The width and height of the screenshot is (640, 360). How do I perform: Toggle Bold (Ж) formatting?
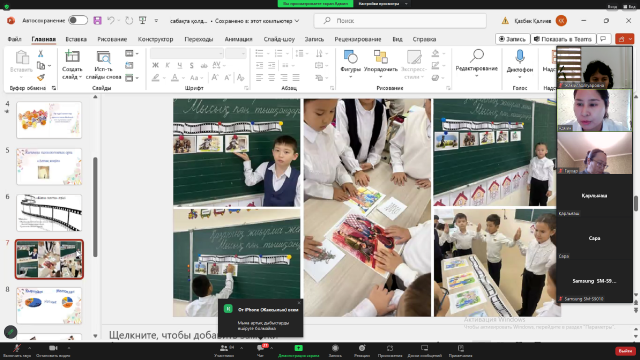(x=155, y=65)
